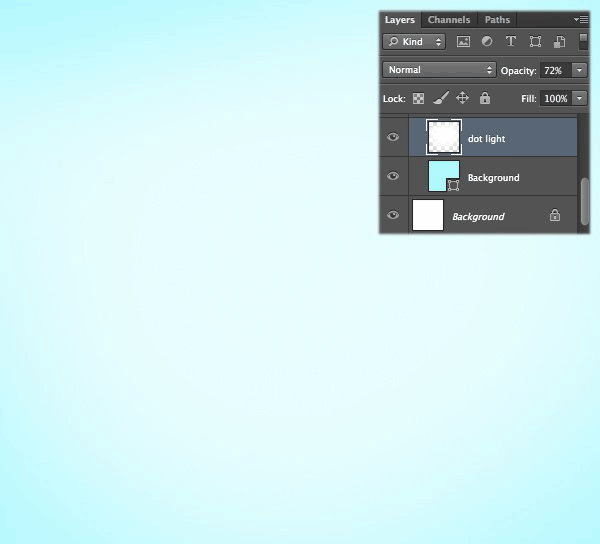Hide the locked italic Background layer
Image resolution: width=600 pixels, height=544 pixels.
(393, 215)
